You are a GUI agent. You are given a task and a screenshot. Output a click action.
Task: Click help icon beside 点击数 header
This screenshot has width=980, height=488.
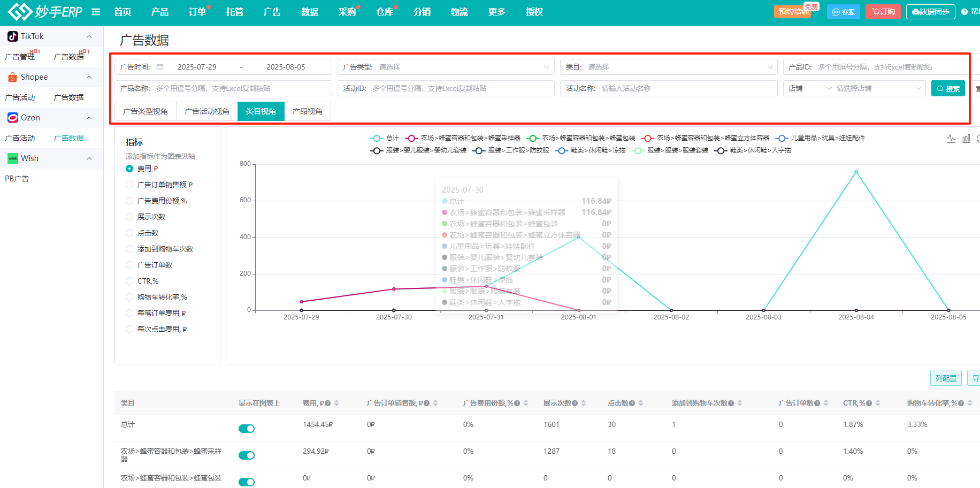pyautogui.click(x=632, y=403)
